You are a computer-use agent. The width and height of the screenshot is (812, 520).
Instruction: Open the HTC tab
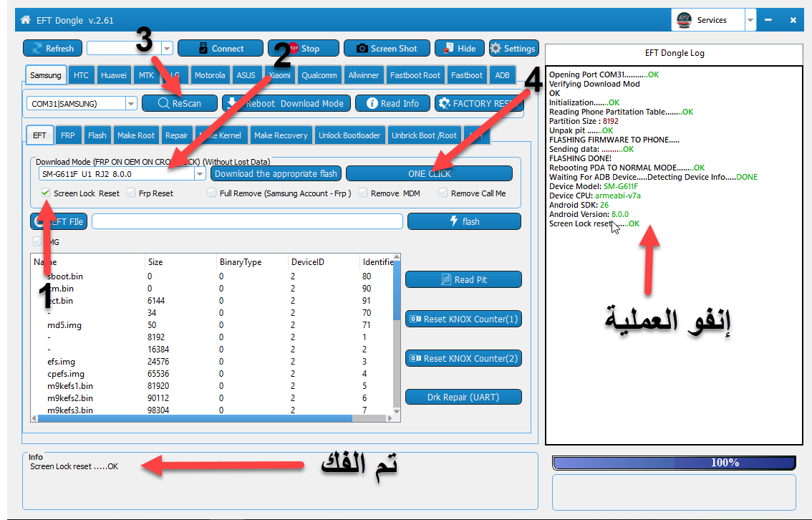(81, 75)
